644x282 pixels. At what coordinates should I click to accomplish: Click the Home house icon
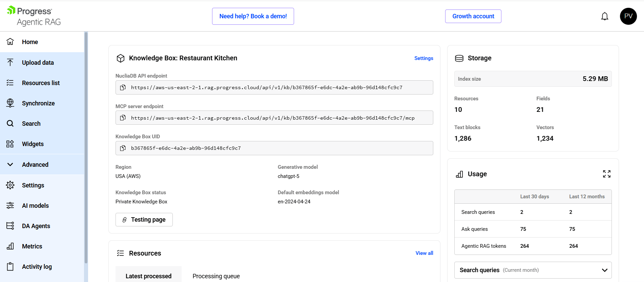[x=10, y=42]
